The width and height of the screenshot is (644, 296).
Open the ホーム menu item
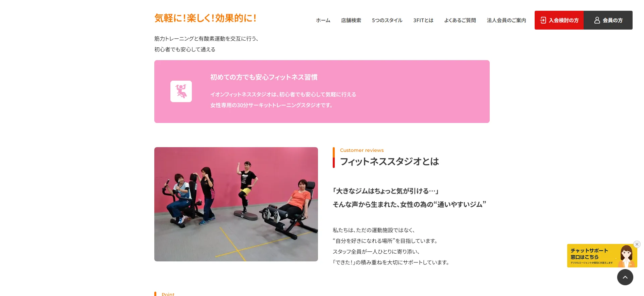coord(323,20)
